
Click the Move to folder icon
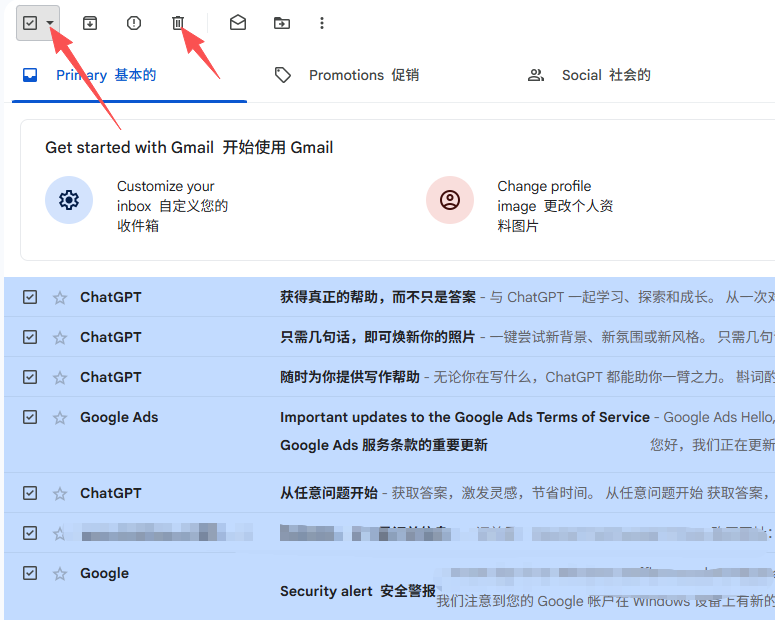(282, 23)
